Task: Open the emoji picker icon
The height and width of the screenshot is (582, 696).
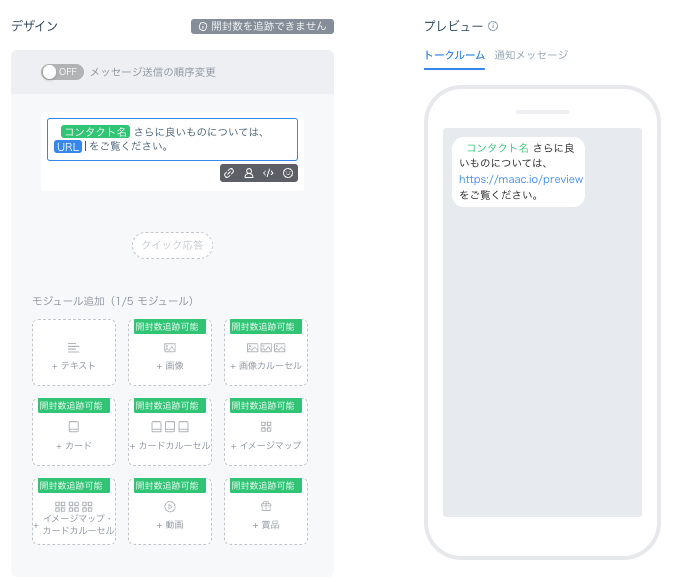Action: pos(288,173)
